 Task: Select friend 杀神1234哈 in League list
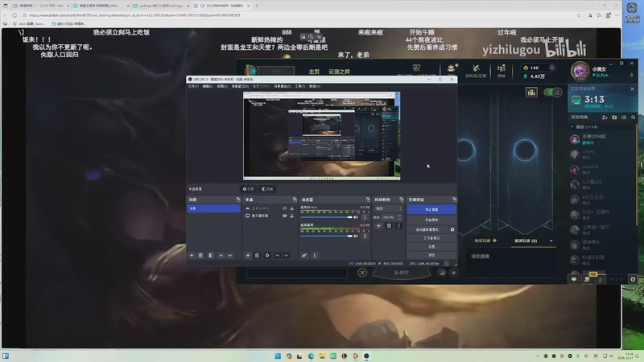click(602, 139)
